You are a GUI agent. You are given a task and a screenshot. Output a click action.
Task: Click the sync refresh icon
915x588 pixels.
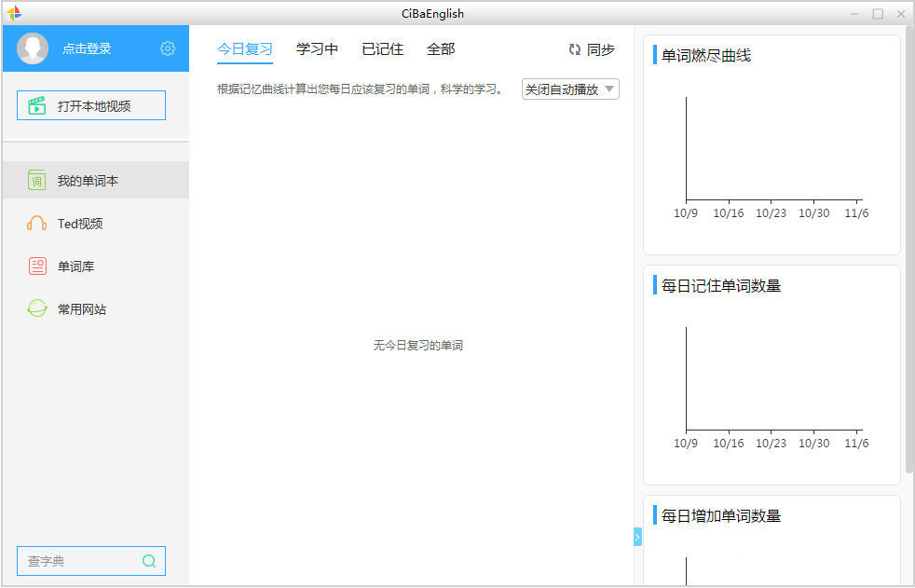(575, 49)
